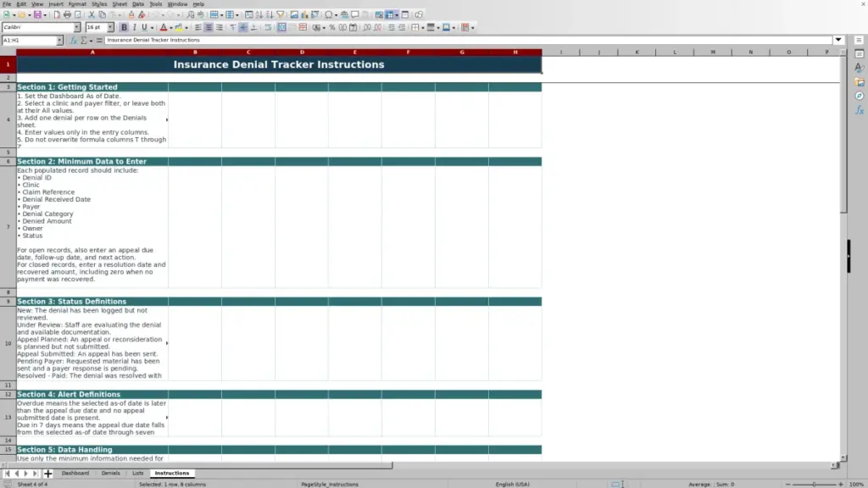The width and height of the screenshot is (868, 488).
Task: Click the formula input line field
Action: [x=468, y=40]
